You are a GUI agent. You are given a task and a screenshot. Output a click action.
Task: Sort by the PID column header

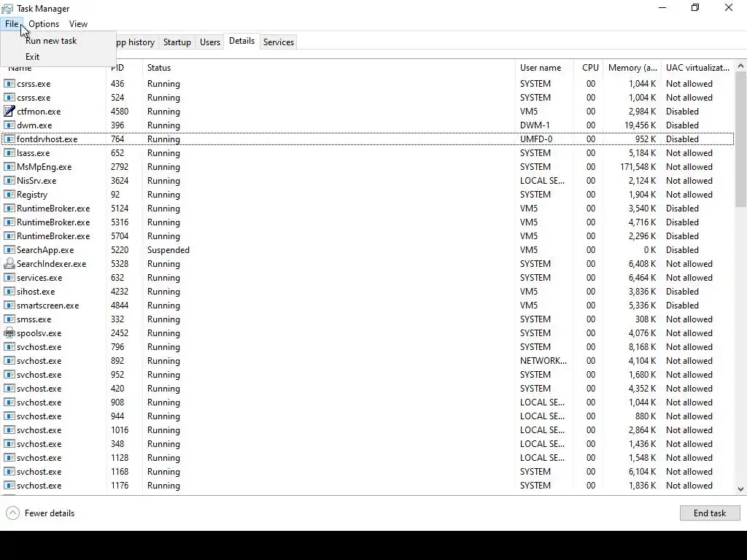(x=124, y=68)
